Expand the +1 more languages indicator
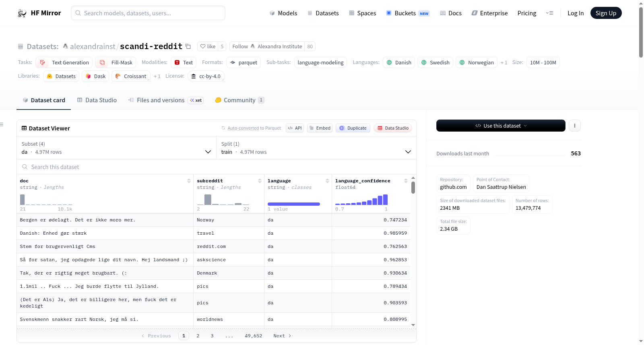Image resolution: width=644 pixels, height=345 pixels. (504, 62)
